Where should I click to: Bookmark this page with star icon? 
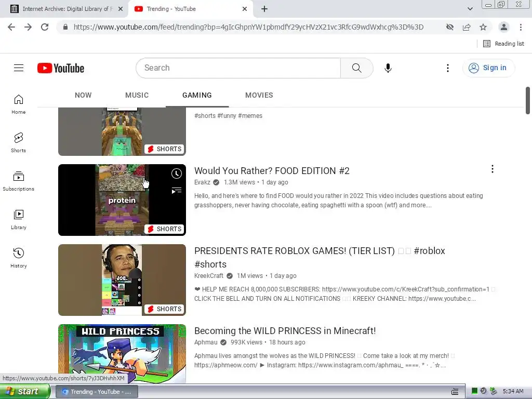pos(483,27)
